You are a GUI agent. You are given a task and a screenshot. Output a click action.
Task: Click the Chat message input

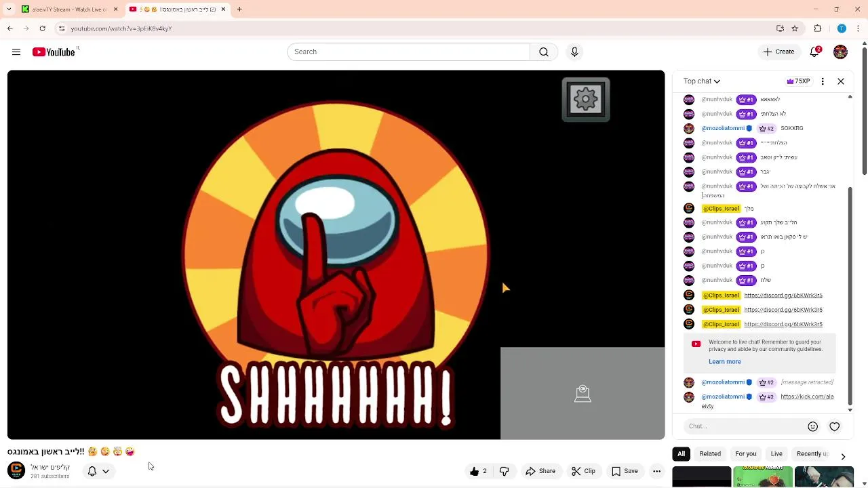click(x=744, y=426)
